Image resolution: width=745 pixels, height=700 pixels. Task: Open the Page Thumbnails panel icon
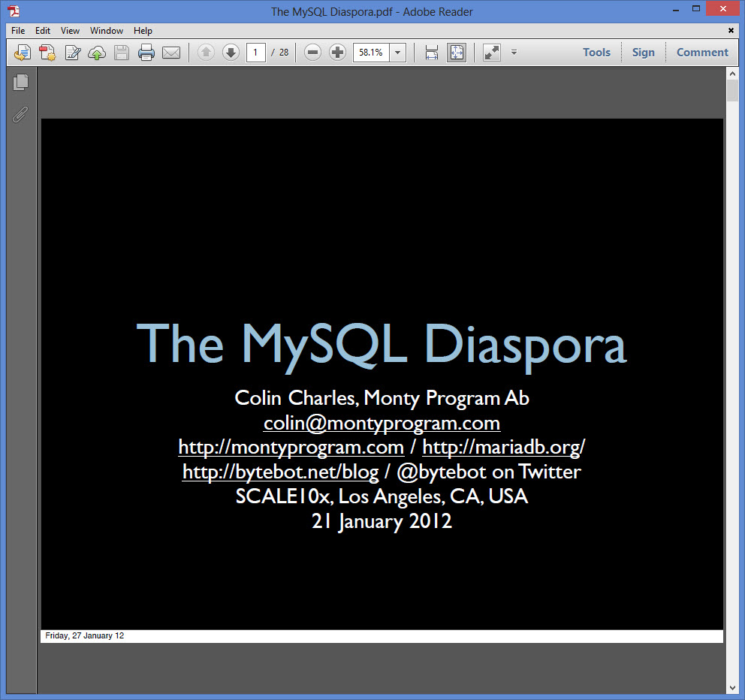pos(20,82)
